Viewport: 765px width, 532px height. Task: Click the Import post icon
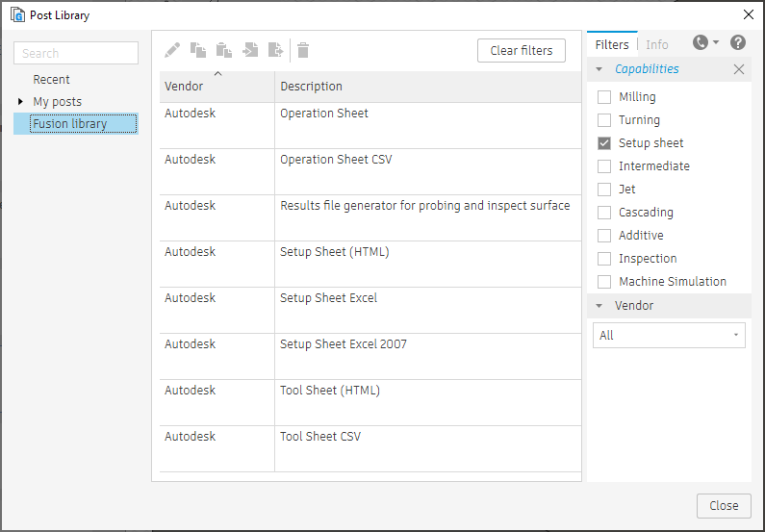pos(250,50)
